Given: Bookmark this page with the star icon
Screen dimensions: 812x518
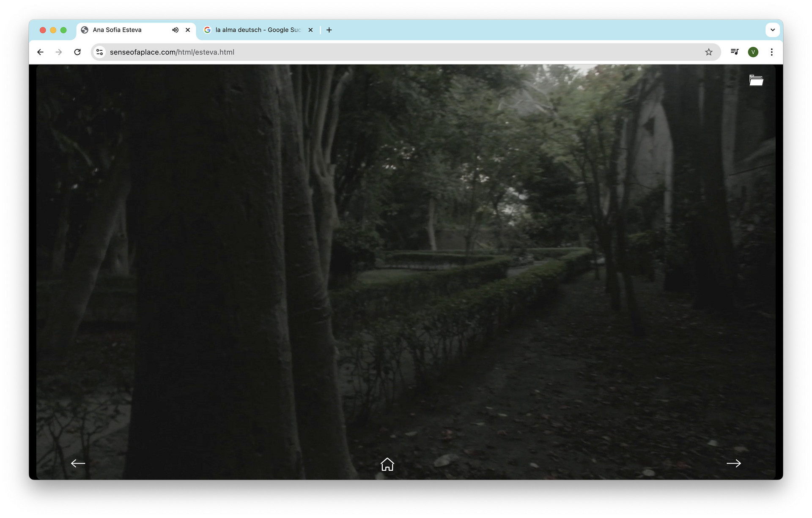Looking at the screenshot, I should (709, 52).
